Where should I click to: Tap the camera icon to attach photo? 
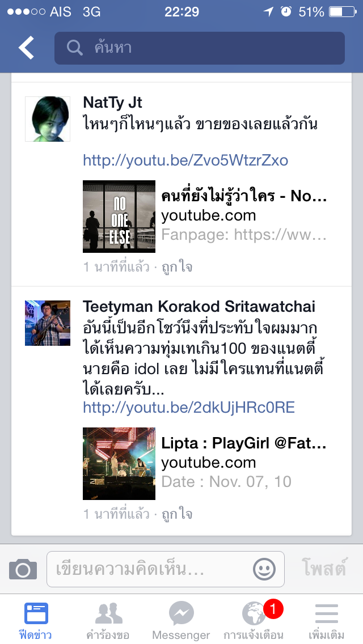coord(23,569)
